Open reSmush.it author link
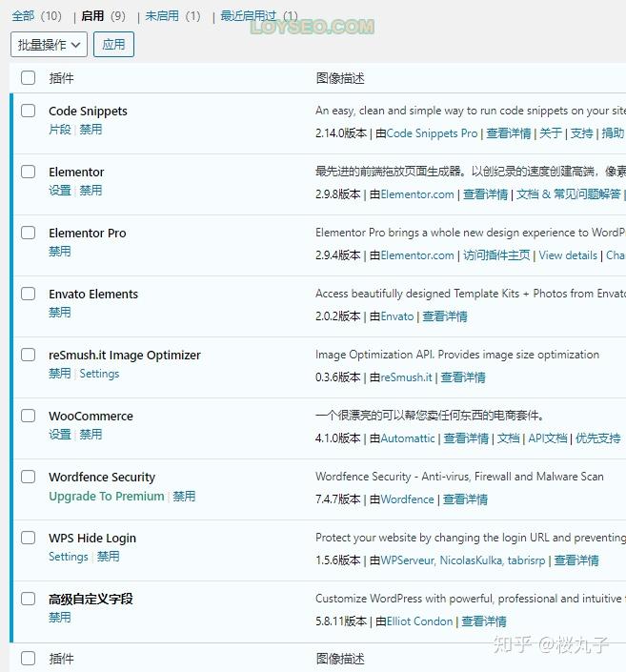The width and height of the screenshot is (626, 672). click(x=406, y=377)
